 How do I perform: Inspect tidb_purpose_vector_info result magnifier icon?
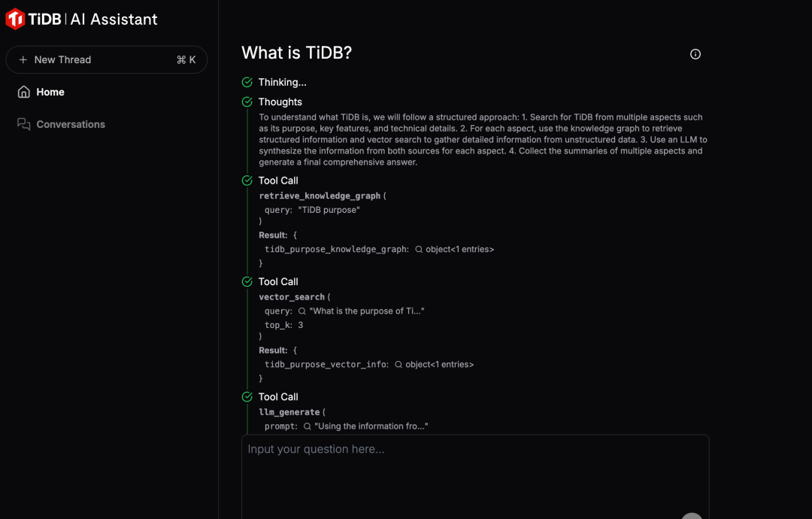coord(398,365)
